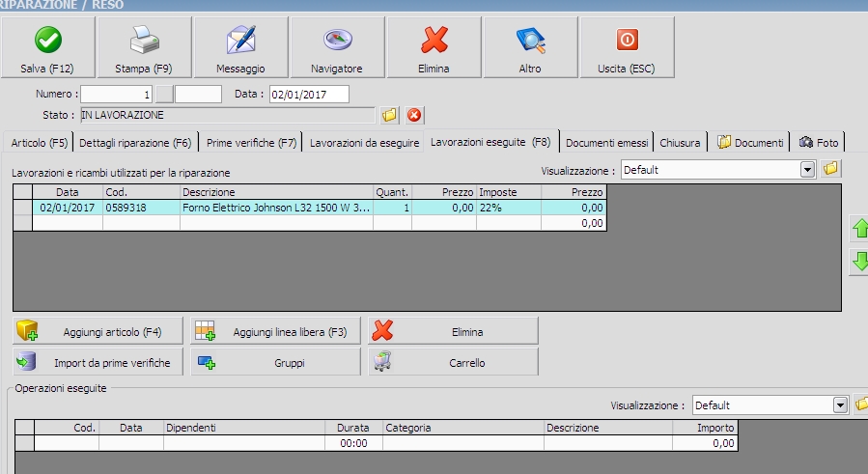Switch to Articolo (F5) tab
This screenshot has width=868, height=474.
pos(39,142)
